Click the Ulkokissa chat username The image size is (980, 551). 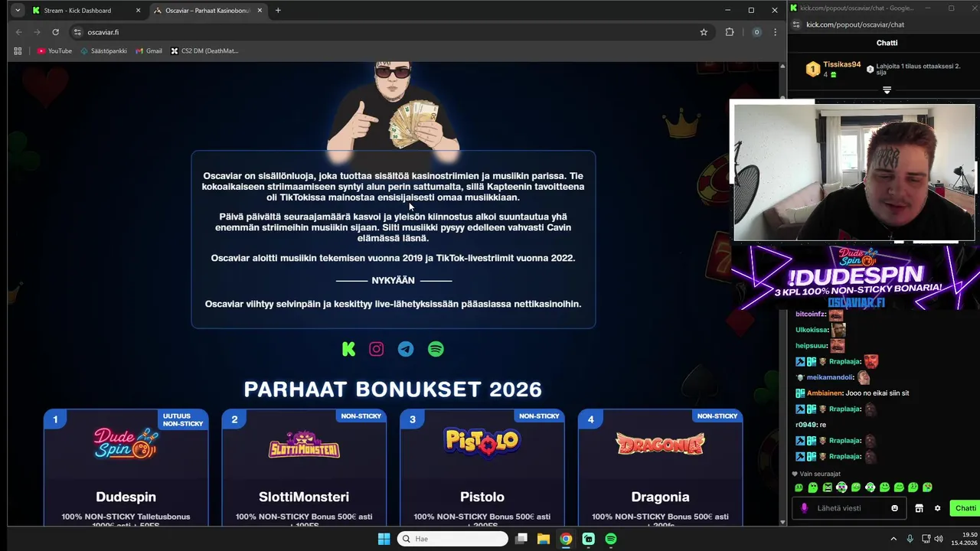pos(812,330)
